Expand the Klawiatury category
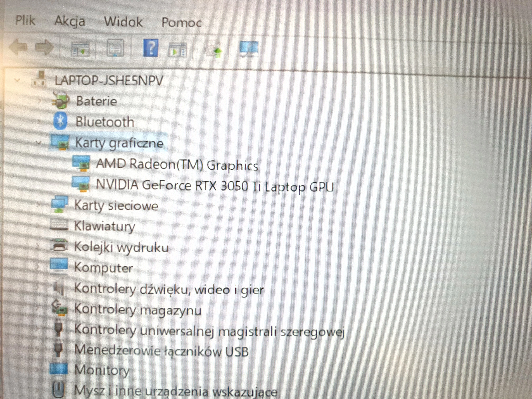The image size is (532, 399). pyautogui.click(x=37, y=226)
